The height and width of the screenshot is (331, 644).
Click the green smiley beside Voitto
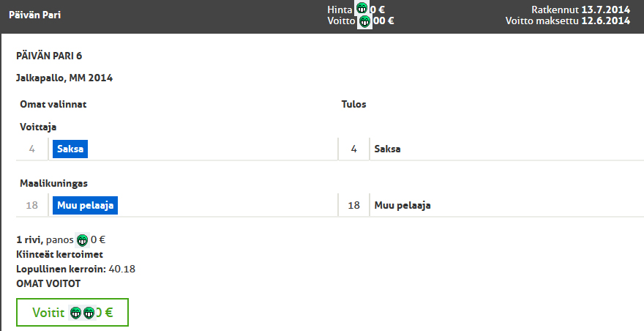point(364,21)
